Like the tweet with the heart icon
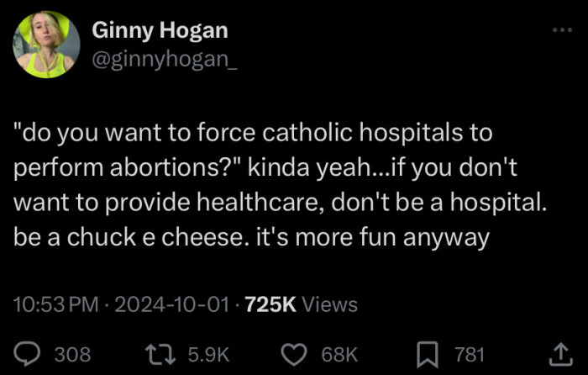The image size is (588, 375). [292, 354]
